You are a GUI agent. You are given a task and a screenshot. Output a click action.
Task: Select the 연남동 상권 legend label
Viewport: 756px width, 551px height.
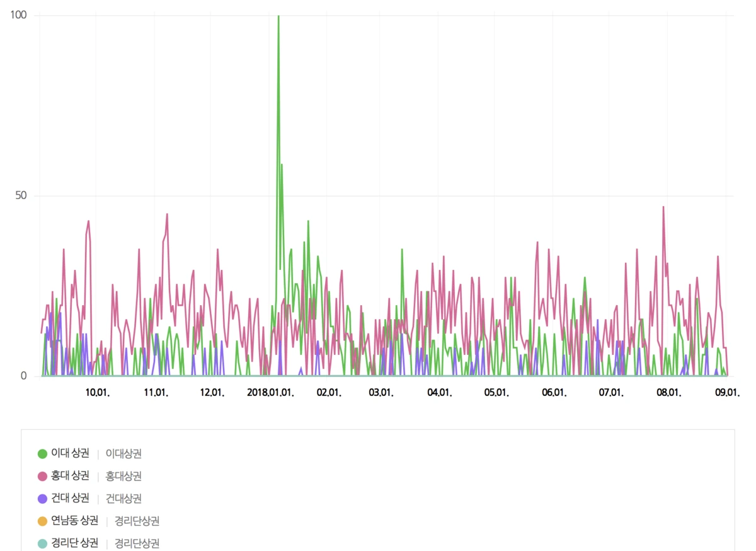[75, 521]
